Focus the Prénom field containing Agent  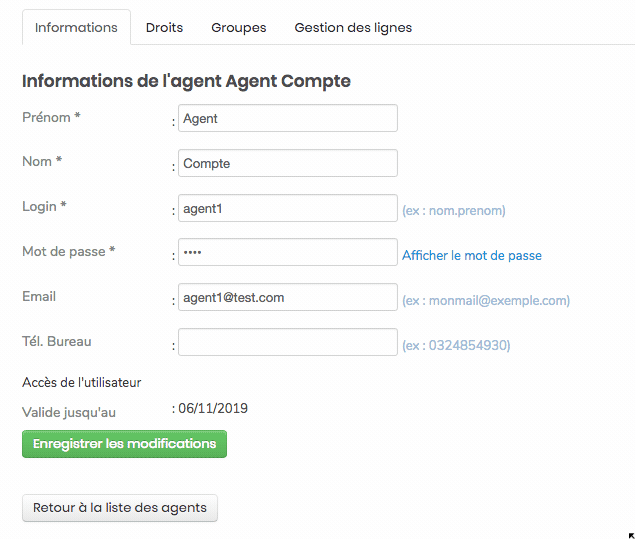tap(288, 118)
